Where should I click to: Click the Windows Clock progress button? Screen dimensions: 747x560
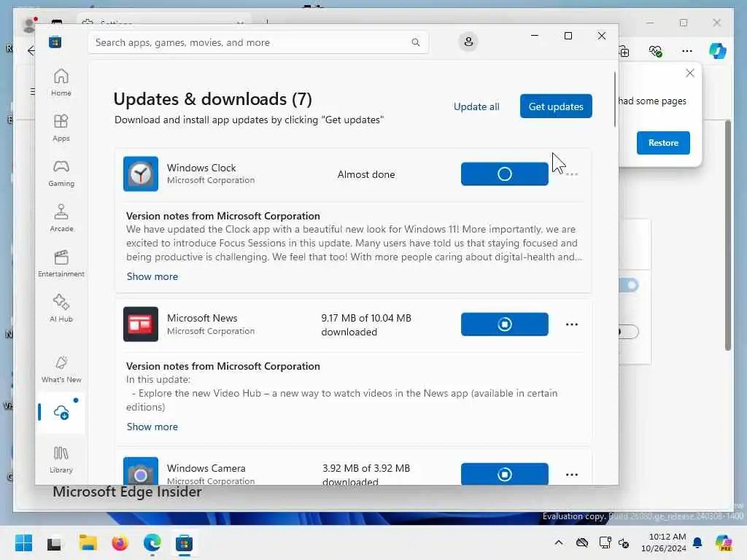(x=505, y=174)
